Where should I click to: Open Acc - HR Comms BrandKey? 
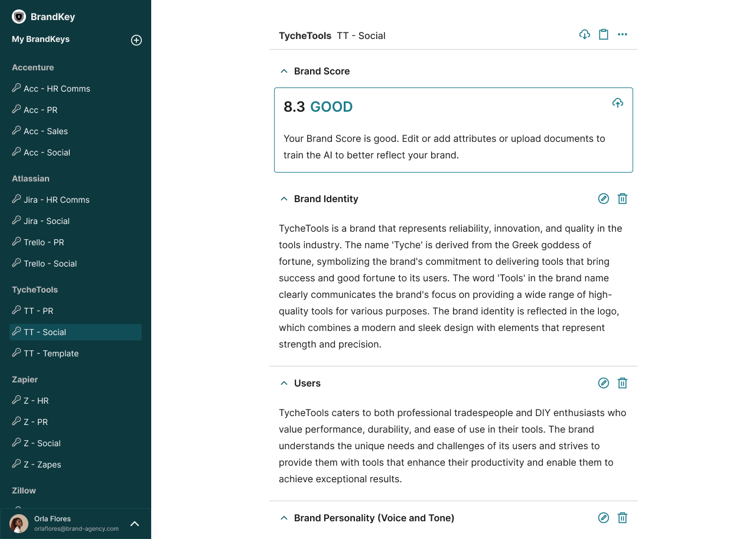click(x=76, y=89)
